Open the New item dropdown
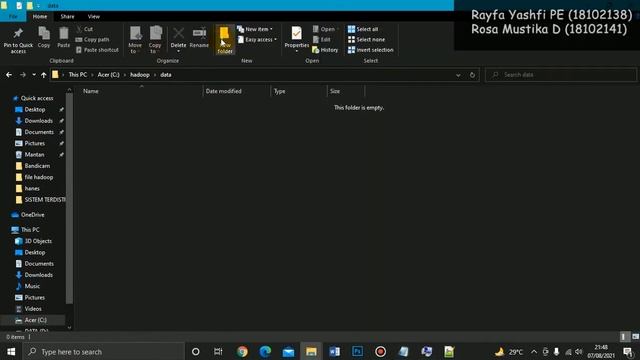Viewport: 640px width, 360px height. pos(255,29)
